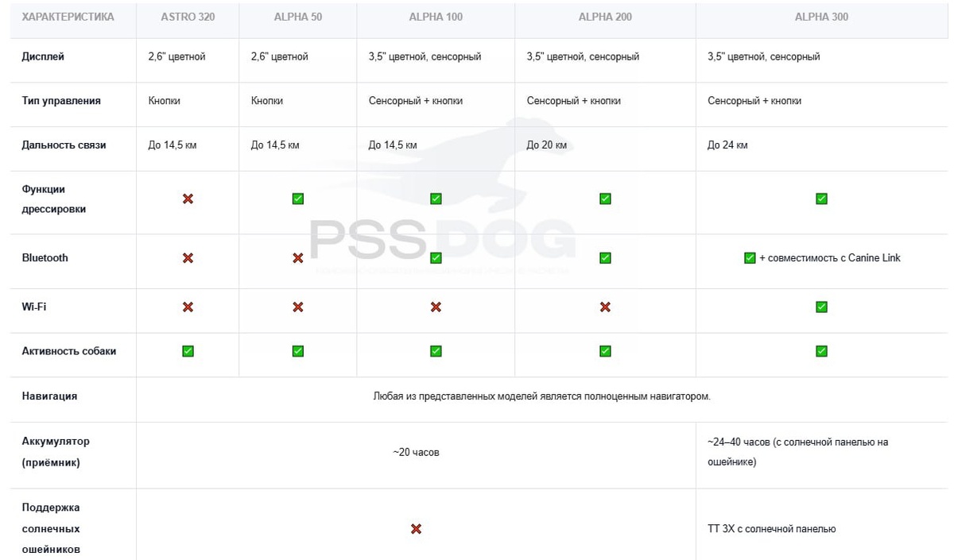Click the Дисплей row label
Image resolution: width=954 pixels, height=560 pixels.
click(x=43, y=57)
